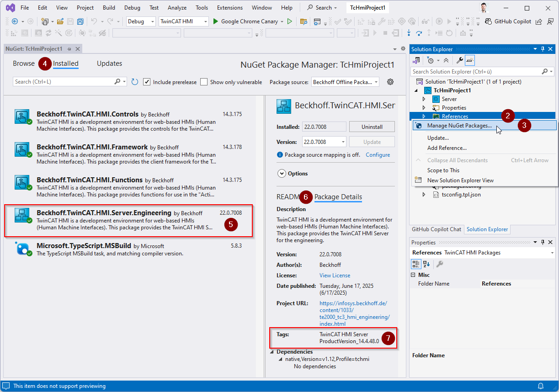Open NuGet settings gear icon
This screenshot has width=559, height=392.
(390, 82)
